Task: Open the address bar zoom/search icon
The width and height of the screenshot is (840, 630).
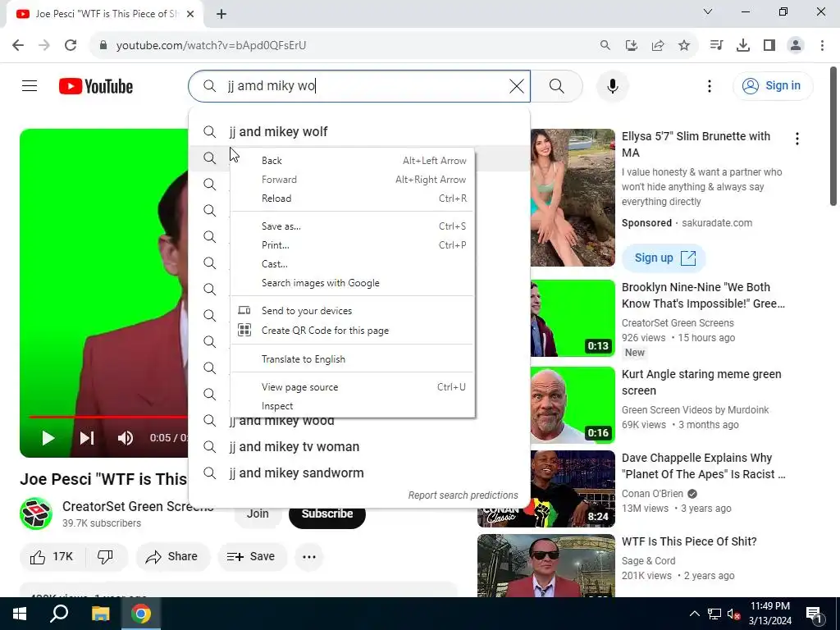Action: coord(605,45)
